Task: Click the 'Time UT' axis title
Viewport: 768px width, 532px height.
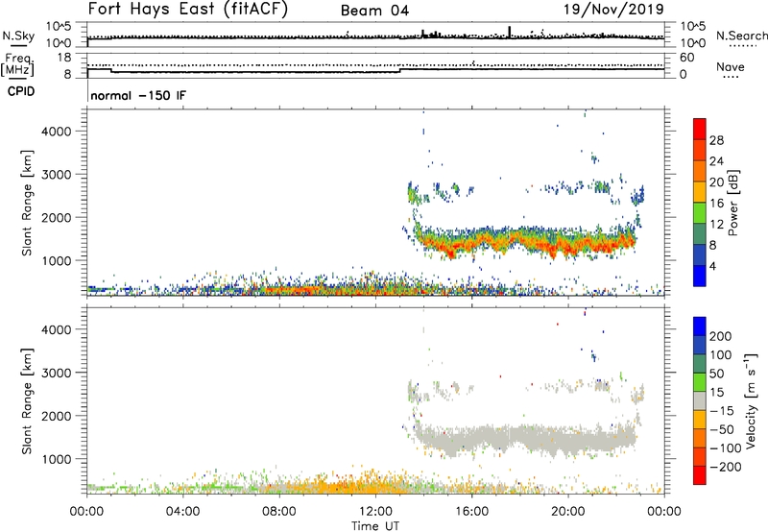Action: [375, 526]
